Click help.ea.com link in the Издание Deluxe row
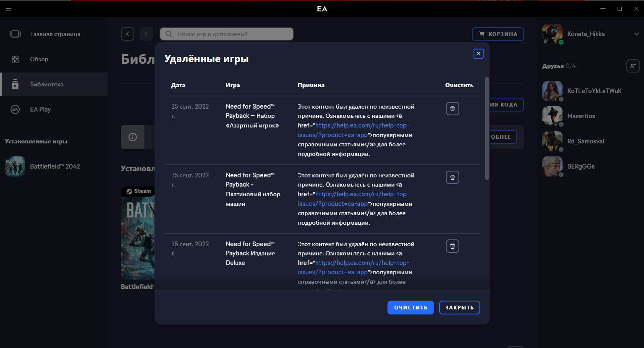 (353, 267)
